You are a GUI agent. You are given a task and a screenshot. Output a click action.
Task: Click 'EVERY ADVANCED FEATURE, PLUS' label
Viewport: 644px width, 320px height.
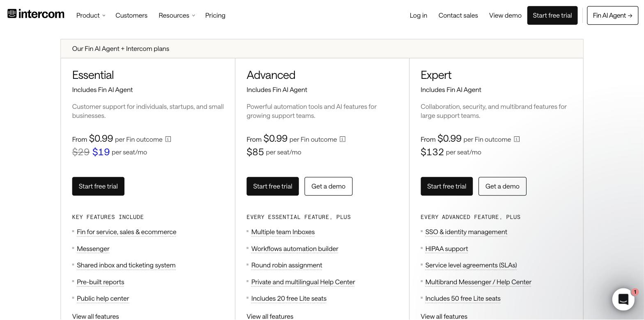tap(470, 217)
